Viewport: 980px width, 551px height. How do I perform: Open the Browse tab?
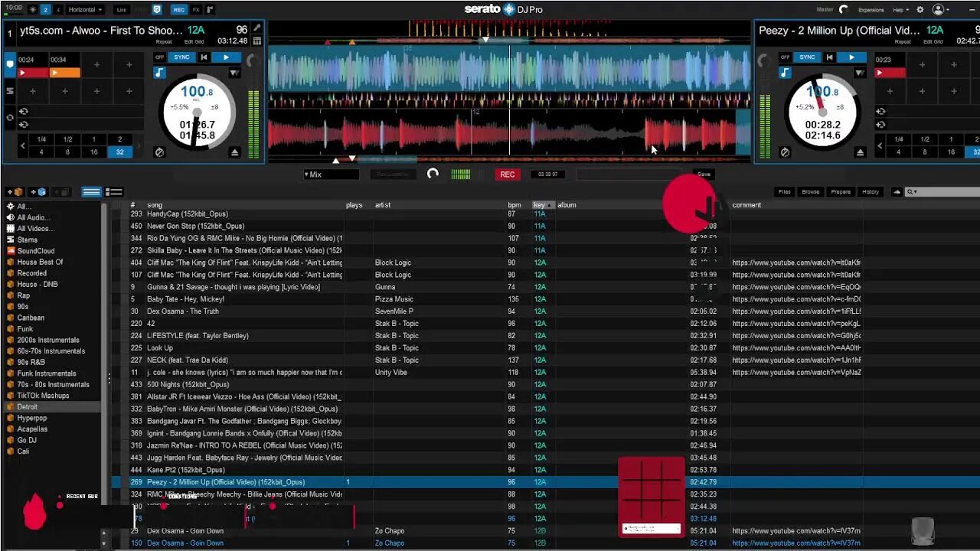(x=811, y=192)
